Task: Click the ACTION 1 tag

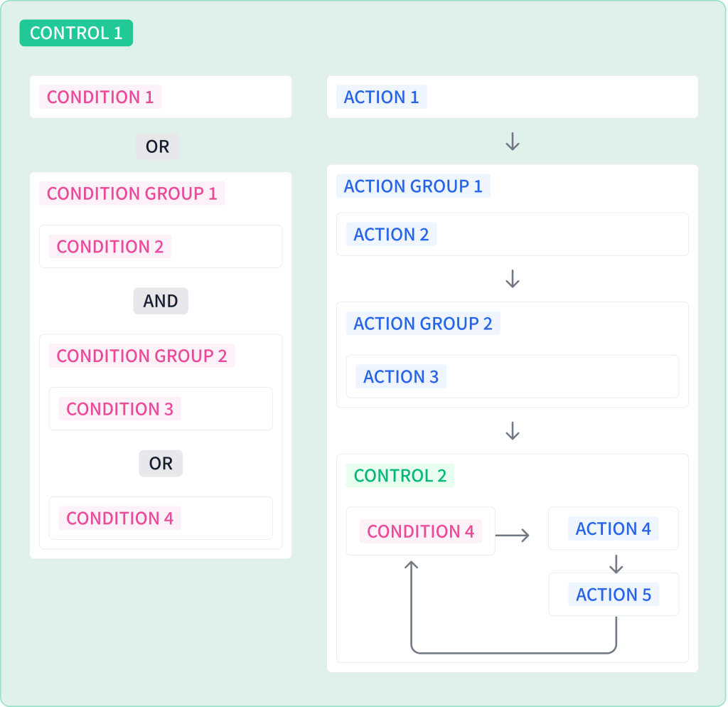Action: (382, 97)
